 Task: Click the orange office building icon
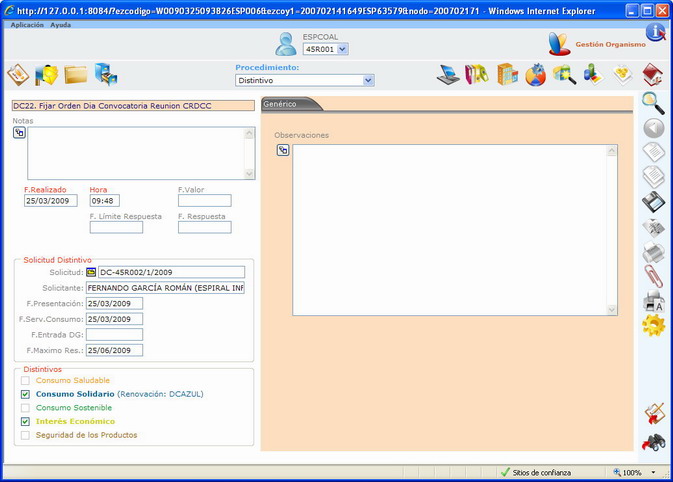click(x=507, y=74)
